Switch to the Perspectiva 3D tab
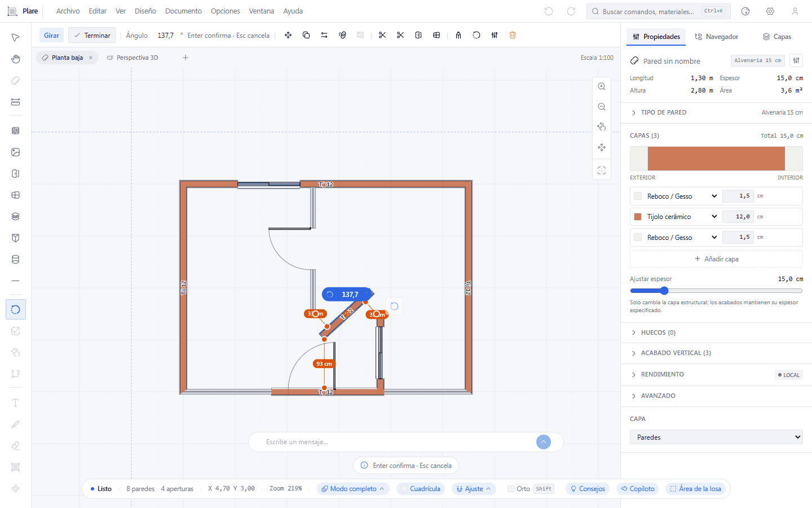This screenshot has height=508, width=812. click(133, 58)
